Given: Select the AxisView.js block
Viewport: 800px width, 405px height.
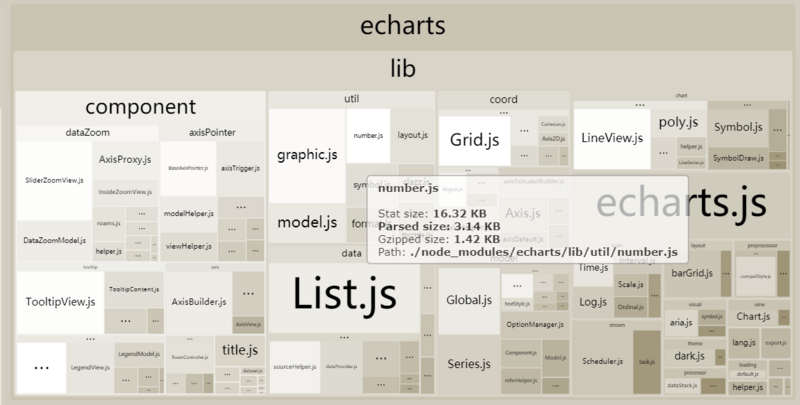Looking at the screenshot, I should (248, 324).
